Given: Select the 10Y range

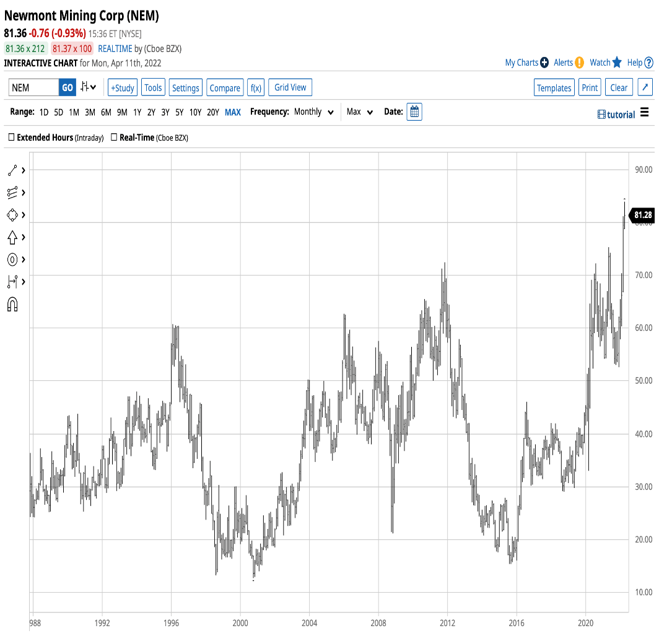Looking at the screenshot, I should (x=196, y=112).
